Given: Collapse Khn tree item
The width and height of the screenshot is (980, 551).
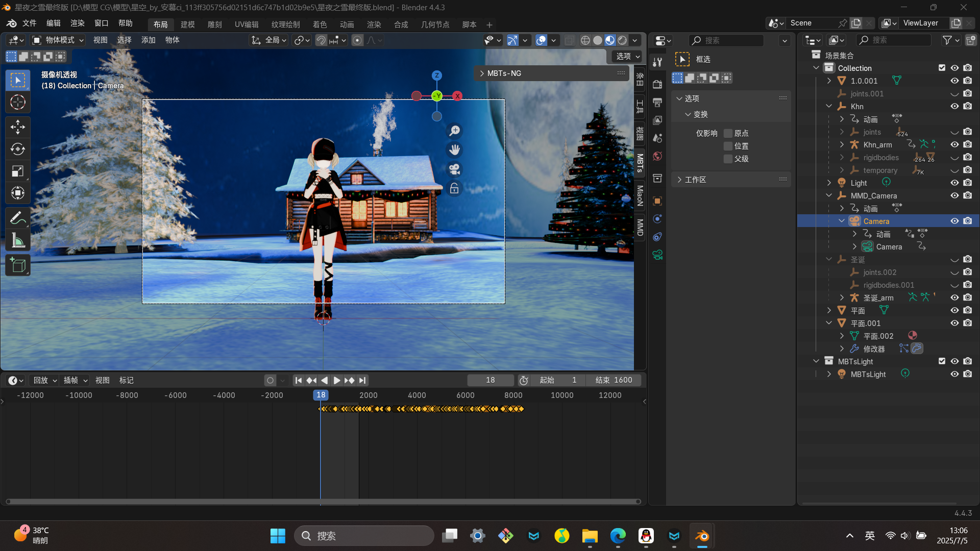Looking at the screenshot, I should tap(829, 106).
